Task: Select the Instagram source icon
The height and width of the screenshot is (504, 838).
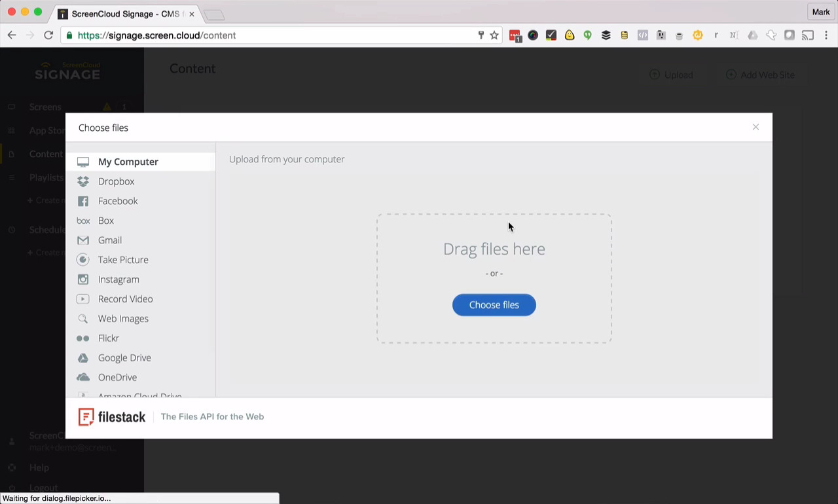Action: click(83, 279)
